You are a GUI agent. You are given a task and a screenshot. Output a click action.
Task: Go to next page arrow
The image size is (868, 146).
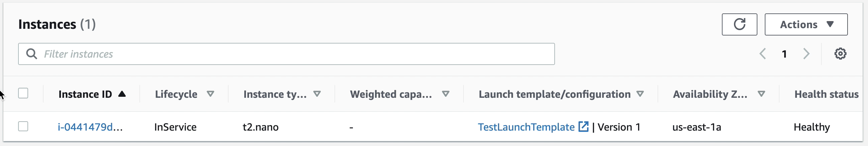(x=806, y=54)
